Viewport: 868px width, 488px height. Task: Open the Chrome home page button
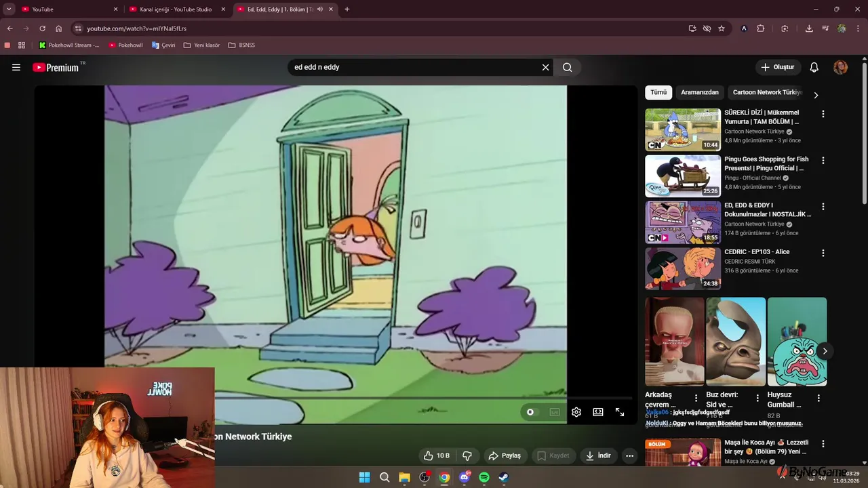[x=59, y=28]
